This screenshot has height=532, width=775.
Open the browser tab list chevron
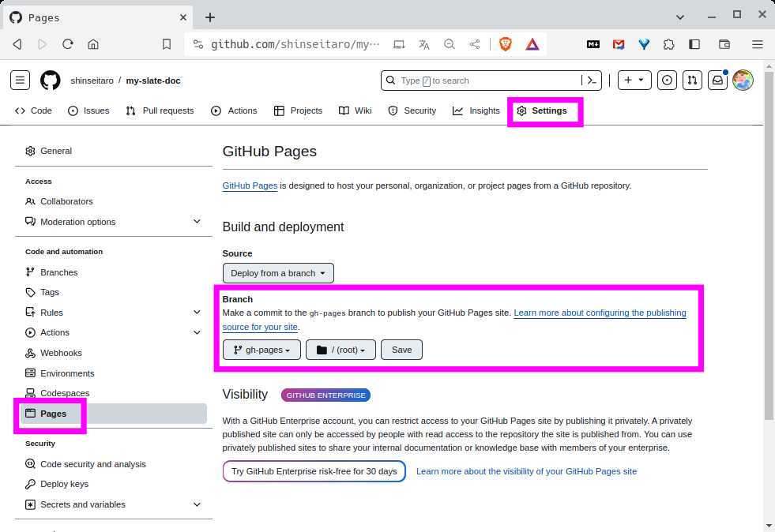pos(680,17)
